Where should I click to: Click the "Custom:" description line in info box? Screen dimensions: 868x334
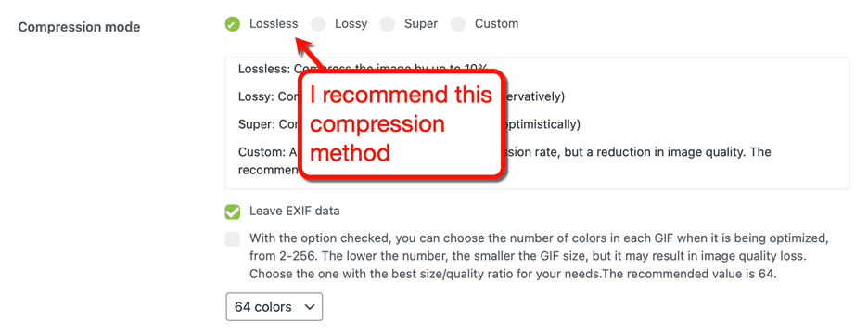pos(504,161)
